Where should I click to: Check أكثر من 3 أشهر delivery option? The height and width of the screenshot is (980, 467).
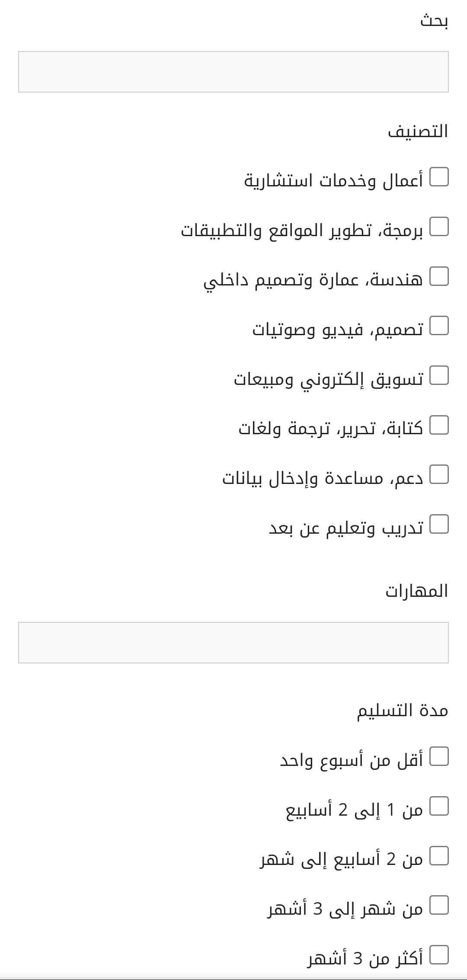(439, 955)
